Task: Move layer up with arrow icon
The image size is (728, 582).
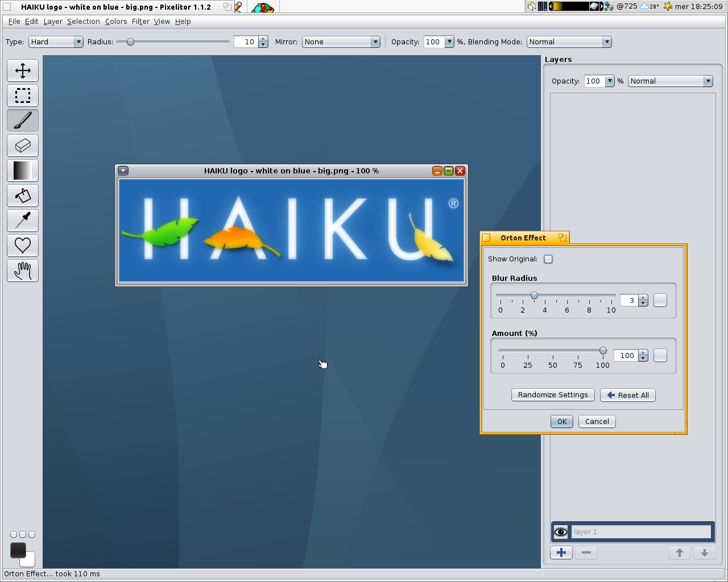Action: tap(680, 552)
